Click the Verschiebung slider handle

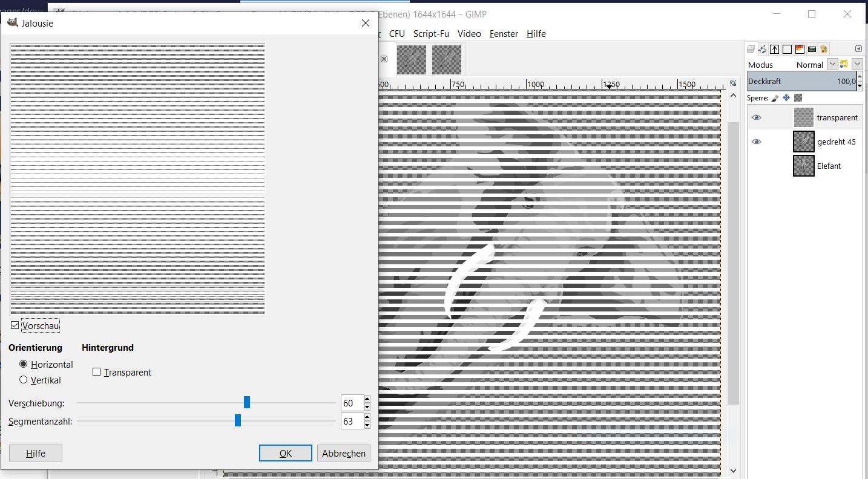pyautogui.click(x=247, y=402)
